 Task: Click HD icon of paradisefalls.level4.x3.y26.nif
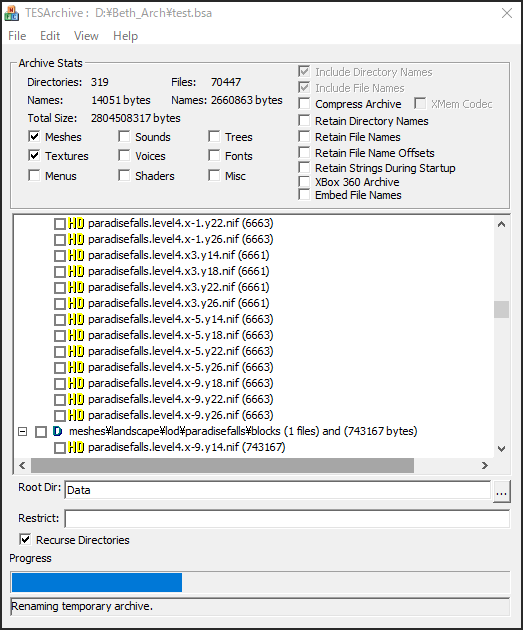pos(76,303)
